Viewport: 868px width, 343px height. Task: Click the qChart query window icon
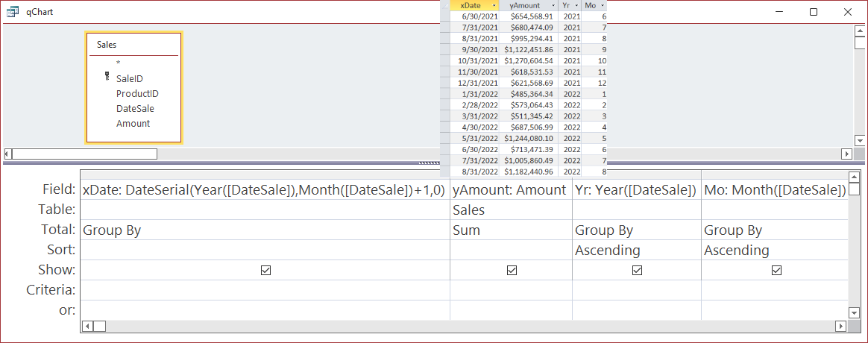click(x=12, y=12)
